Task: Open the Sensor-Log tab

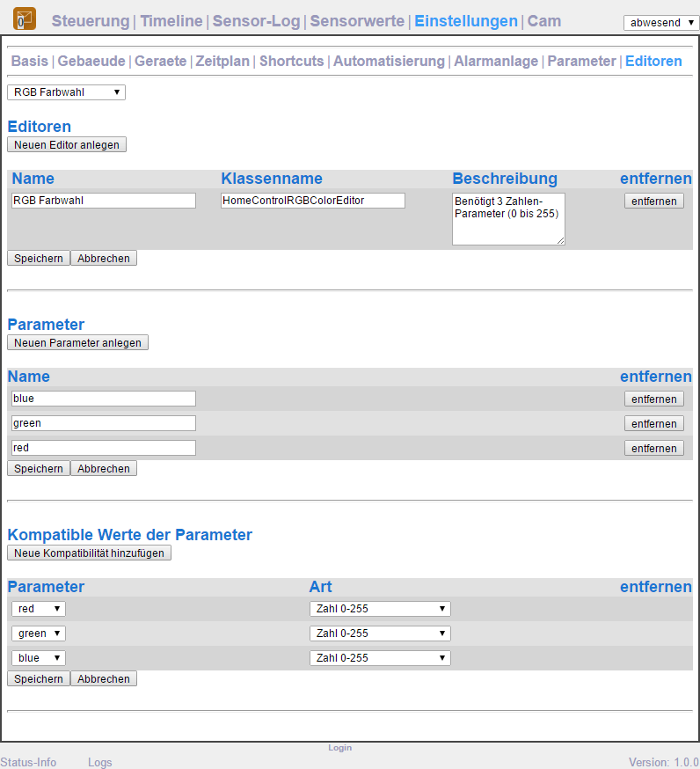Action: click(x=256, y=21)
